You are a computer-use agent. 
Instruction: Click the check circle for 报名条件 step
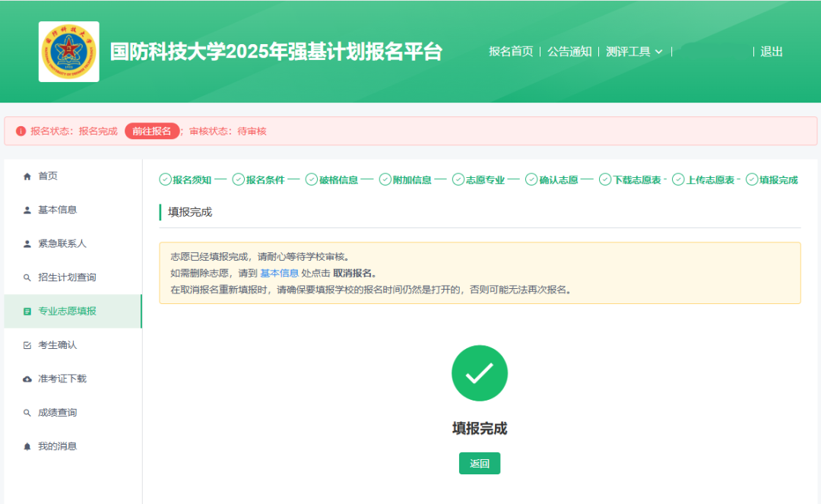[239, 180]
